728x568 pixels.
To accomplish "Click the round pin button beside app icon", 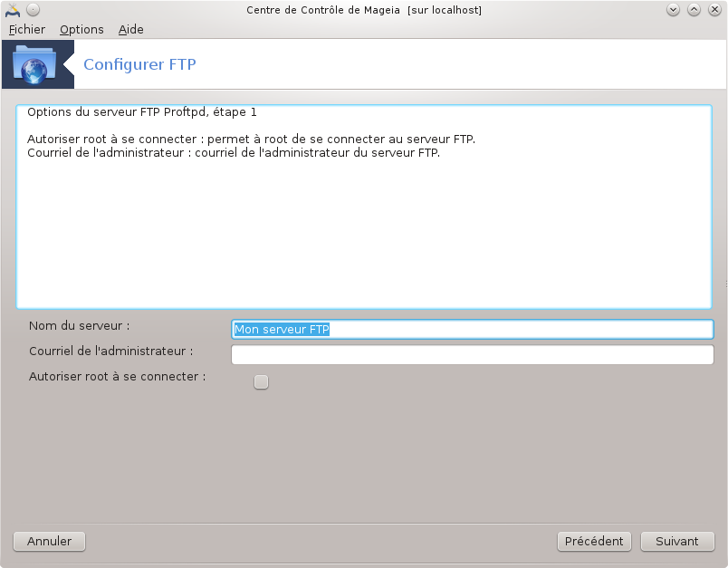I will click(33, 10).
